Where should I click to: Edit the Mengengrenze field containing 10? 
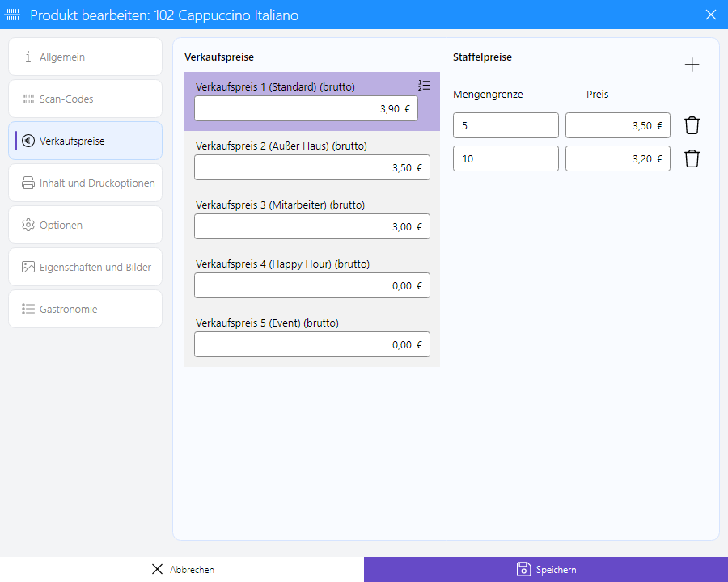[506, 158]
